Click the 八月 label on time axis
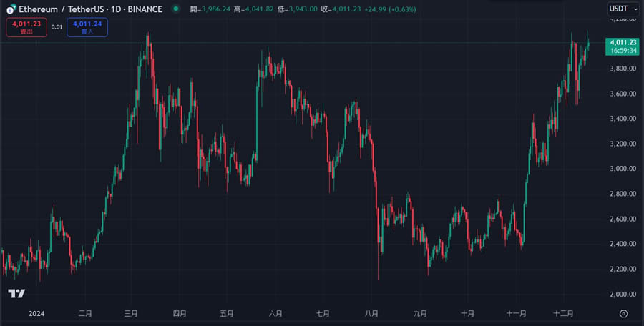644x326 pixels. 371,313
